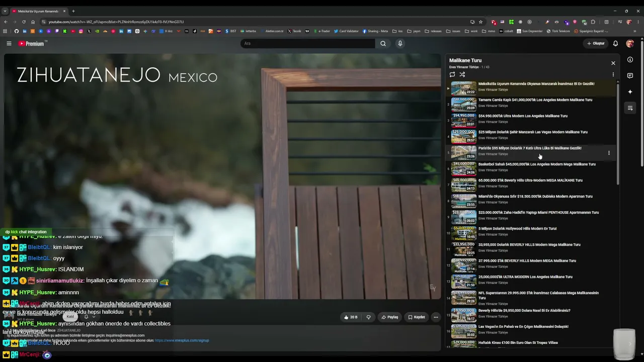Open YouTube notifications bell
This screenshot has height=362, width=644.
tap(615, 44)
